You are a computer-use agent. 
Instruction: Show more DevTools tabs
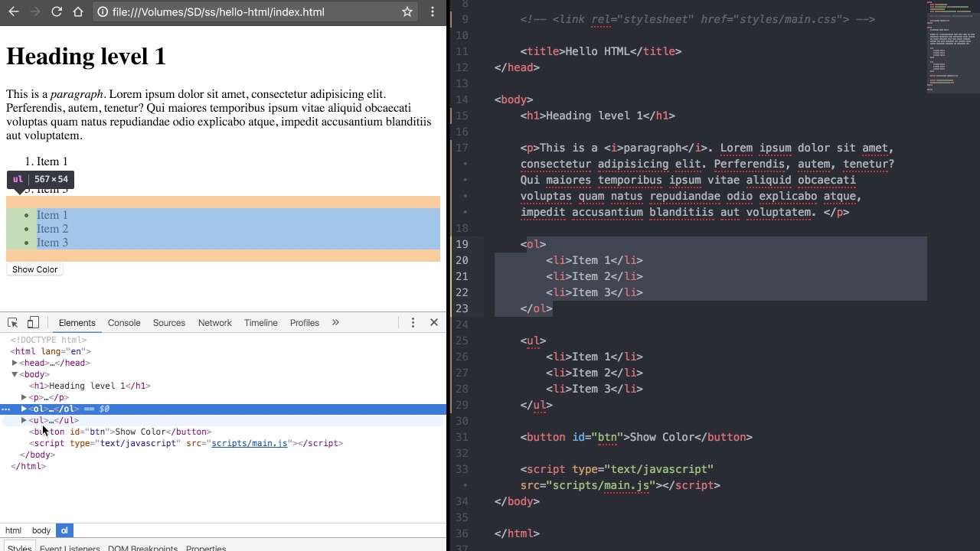(335, 323)
